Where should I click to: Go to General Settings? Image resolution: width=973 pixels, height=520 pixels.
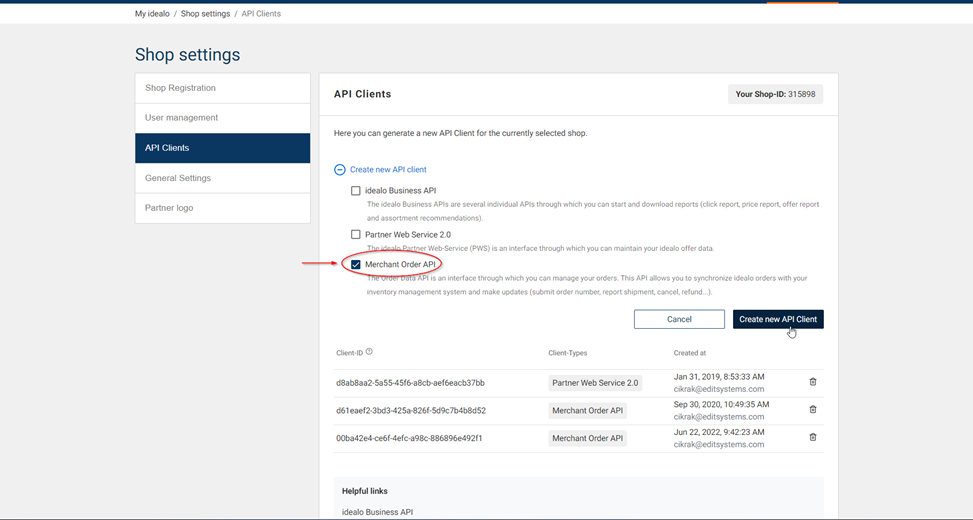tap(223, 178)
